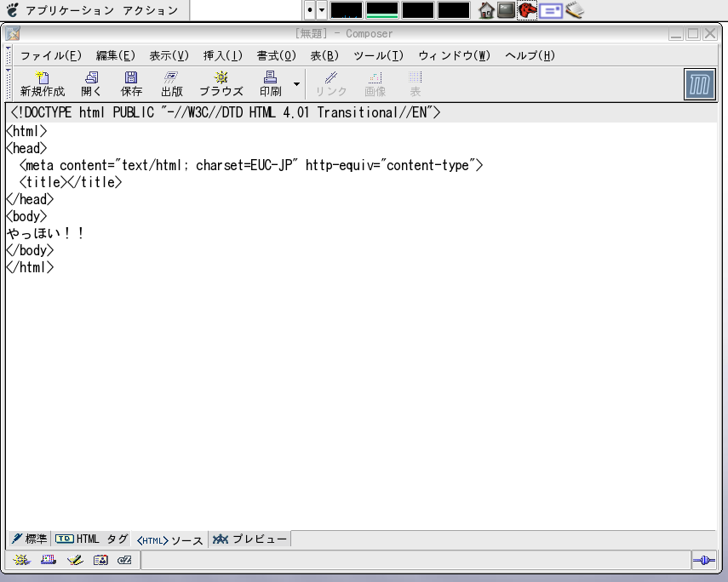
Task: Open the ウィンドウ(W) menu
Action: (x=454, y=55)
